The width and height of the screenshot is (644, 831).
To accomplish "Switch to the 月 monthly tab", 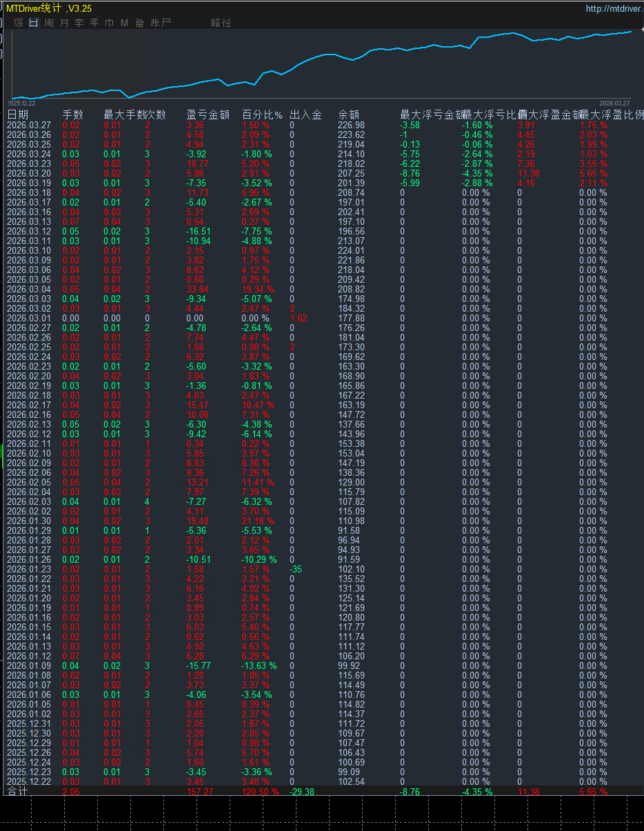I will 64,23.
